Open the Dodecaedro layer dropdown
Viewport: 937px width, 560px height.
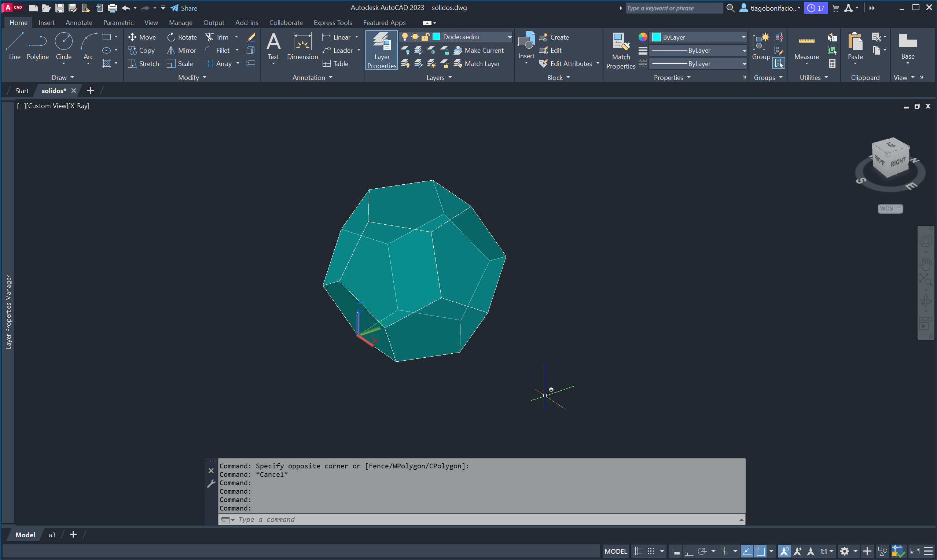click(x=509, y=37)
